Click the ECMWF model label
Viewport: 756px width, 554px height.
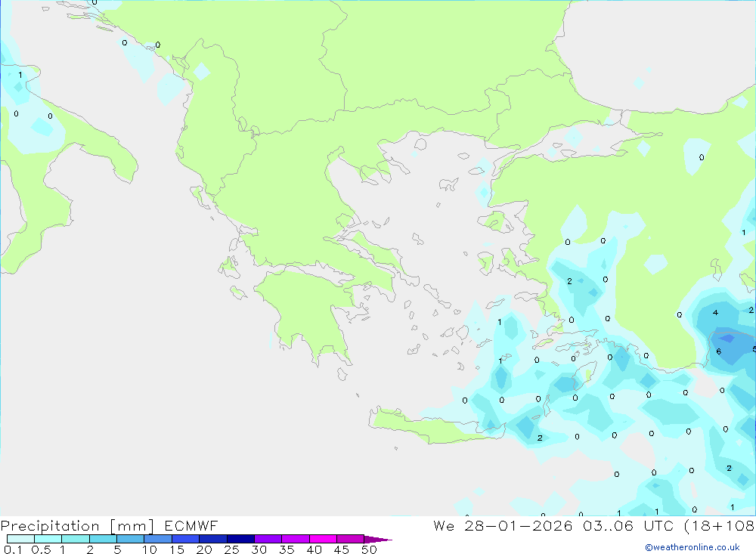pyautogui.click(x=191, y=525)
